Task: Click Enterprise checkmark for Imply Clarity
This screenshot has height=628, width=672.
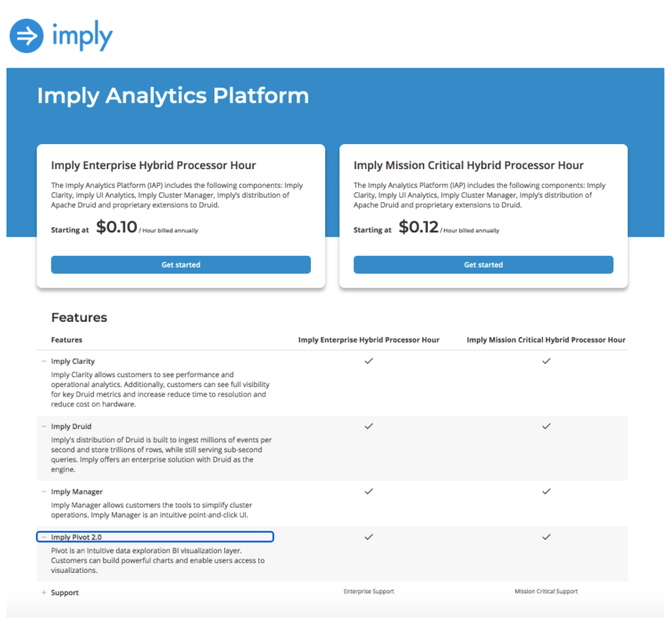Action: point(369,361)
